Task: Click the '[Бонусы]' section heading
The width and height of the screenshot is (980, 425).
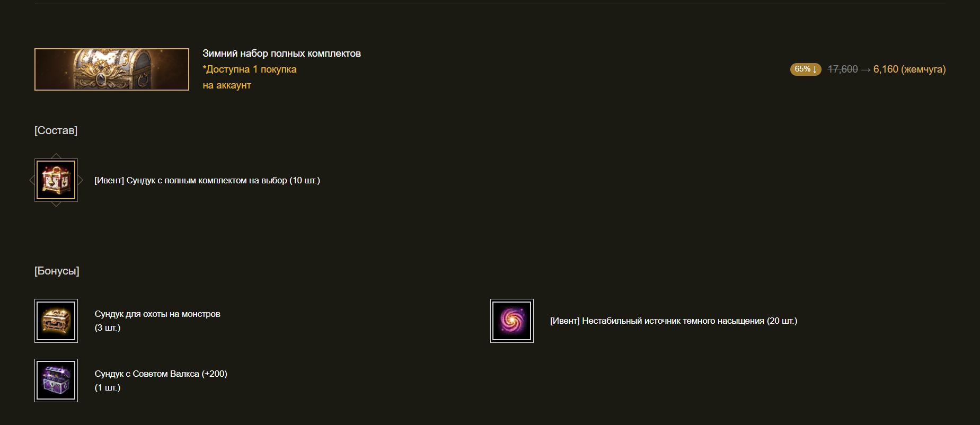Action: point(57,271)
